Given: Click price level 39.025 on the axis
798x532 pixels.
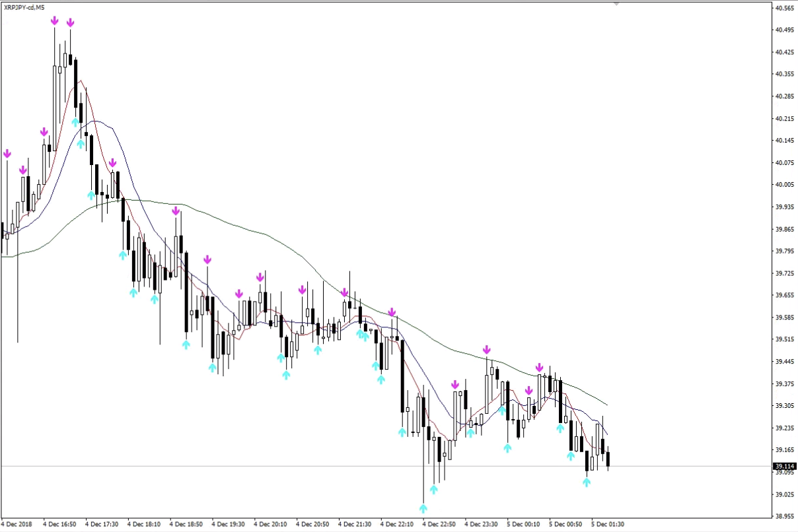Looking at the screenshot, I should (x=784, y=494).
